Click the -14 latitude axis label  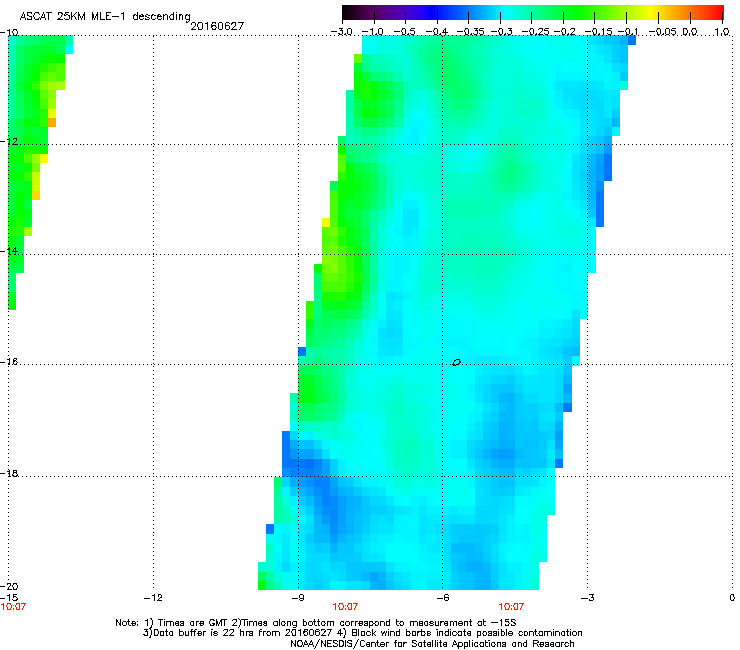coord(9,251)
